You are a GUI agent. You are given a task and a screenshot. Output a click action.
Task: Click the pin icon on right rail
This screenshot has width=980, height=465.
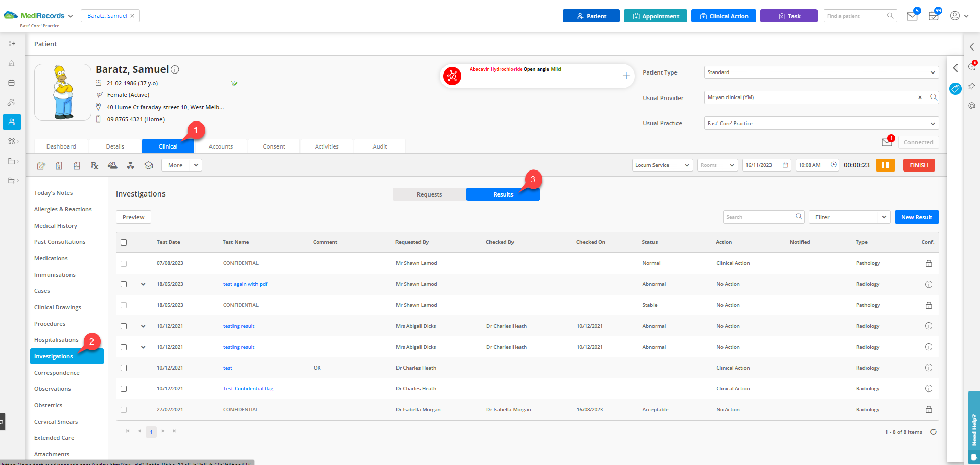coord(972,86)
